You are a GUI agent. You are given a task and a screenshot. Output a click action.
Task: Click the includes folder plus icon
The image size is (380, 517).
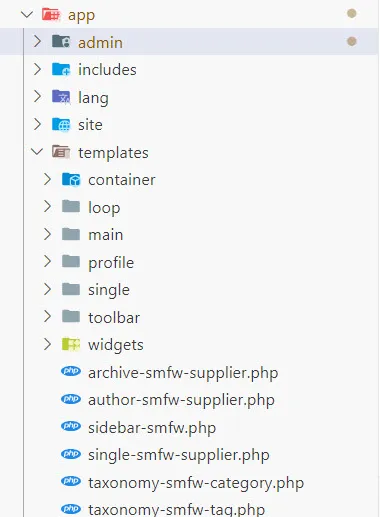pos(61,69)
